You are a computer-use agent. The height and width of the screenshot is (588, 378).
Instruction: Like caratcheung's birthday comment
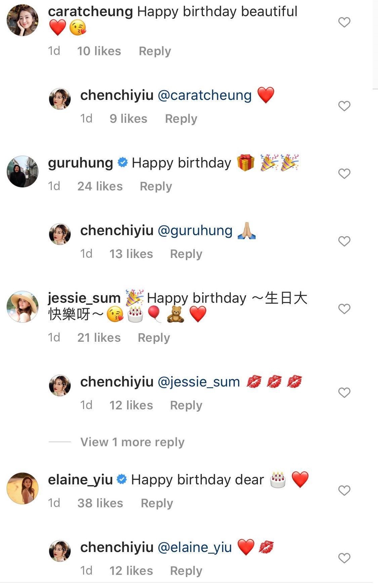pyautogui.click(x=344, y=23)
